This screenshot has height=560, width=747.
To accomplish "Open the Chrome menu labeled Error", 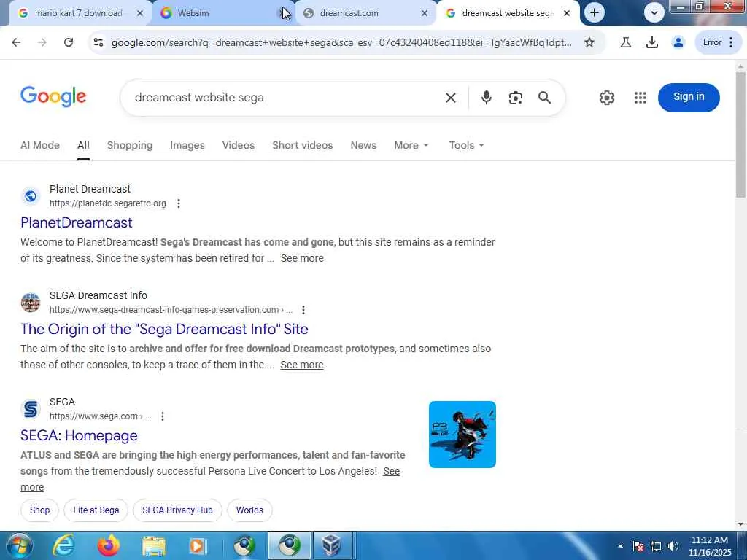I will coord(719,42).
